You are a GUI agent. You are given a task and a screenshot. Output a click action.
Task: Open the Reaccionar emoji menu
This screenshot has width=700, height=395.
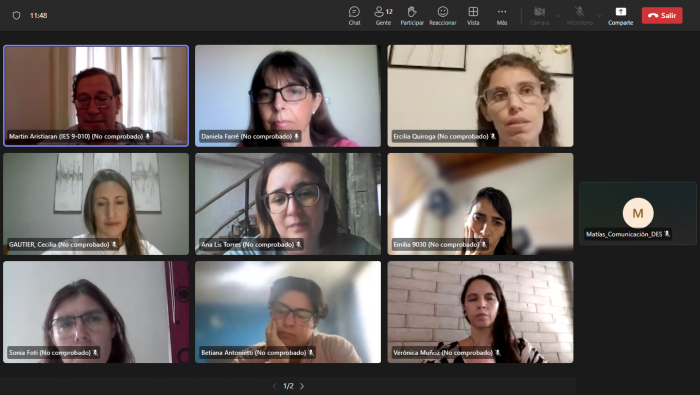(x=442, y=16)
